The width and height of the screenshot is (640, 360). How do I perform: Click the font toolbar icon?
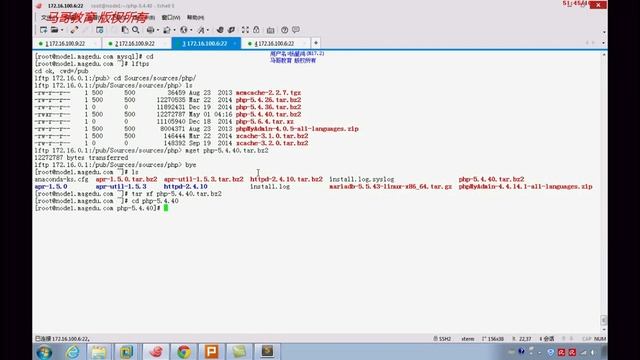point(201,30)
